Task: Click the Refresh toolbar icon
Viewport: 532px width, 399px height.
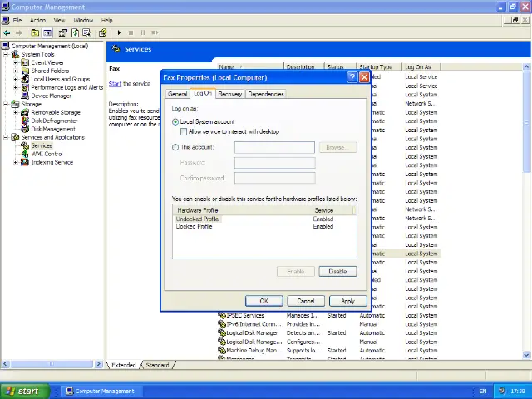Action: coord(75,32)
